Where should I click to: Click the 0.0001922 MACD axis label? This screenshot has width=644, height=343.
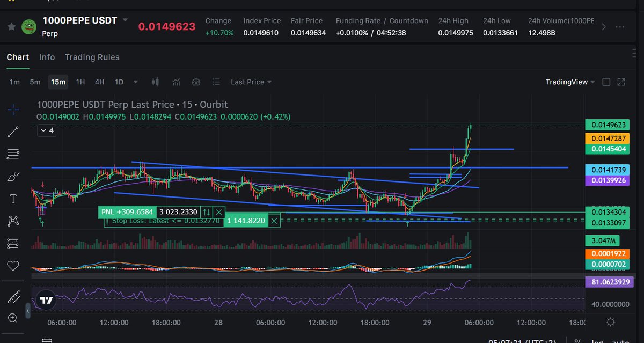click(608, 254)
